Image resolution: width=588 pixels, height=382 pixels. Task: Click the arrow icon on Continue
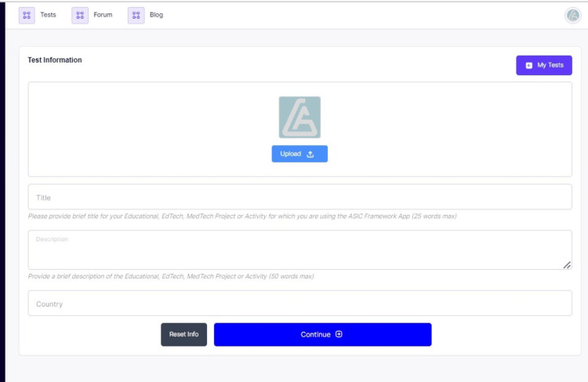[339, 334]
